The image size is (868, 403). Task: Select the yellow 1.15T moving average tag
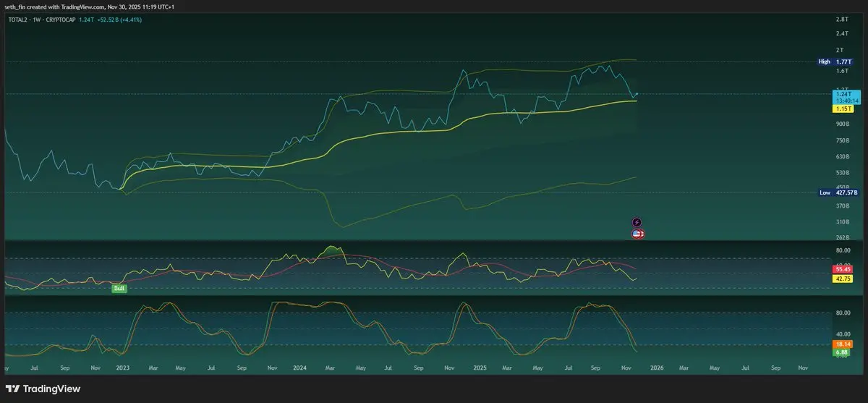coord(843,109)
